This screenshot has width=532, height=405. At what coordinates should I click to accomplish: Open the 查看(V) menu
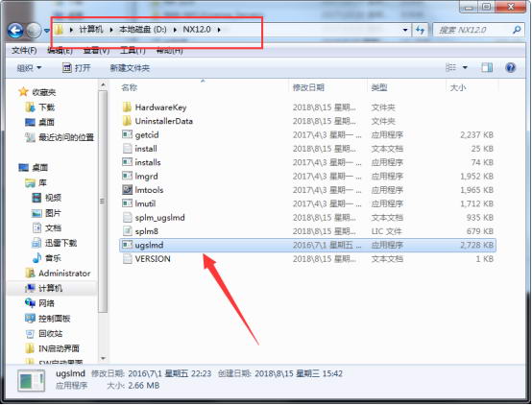pos(96,51)
